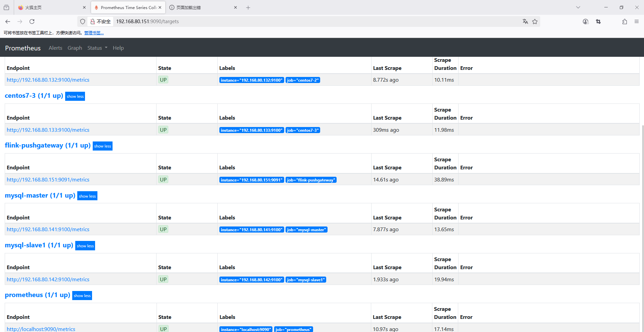Close the 页面加载出错 tab
The image size is (644, 332).
tap(235, 7)
